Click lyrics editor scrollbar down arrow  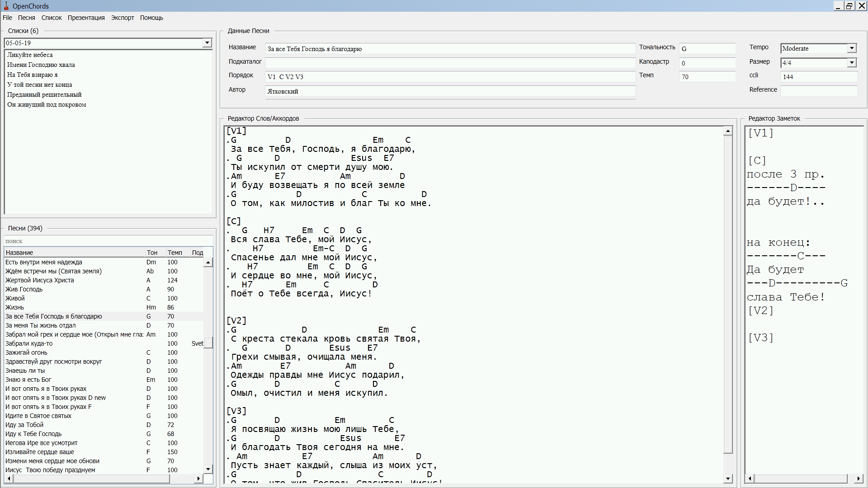(728, 479)
